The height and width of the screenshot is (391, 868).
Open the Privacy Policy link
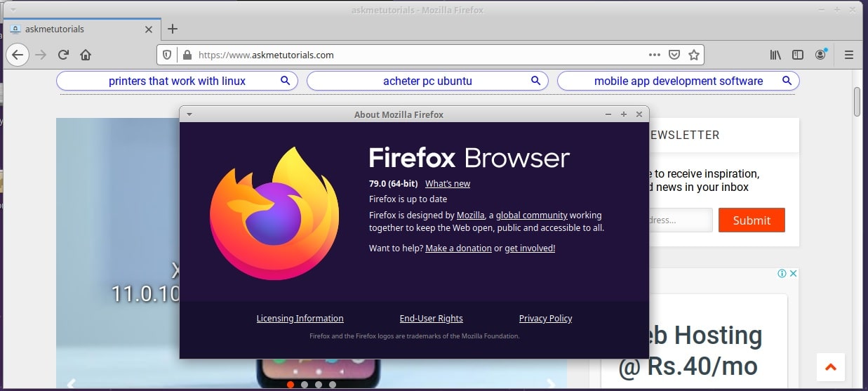point(545,318)
